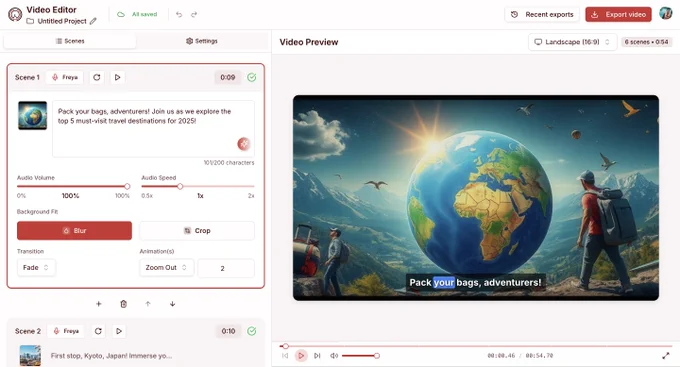Play the video preview

(301, 356)
